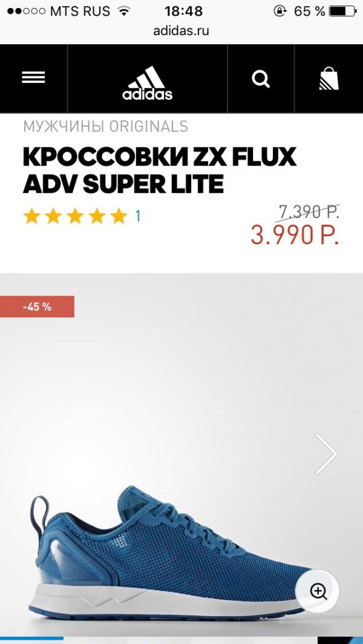363x644 pixels.
Task: Tap the adidas logo to go home
Action: [147, 83]
